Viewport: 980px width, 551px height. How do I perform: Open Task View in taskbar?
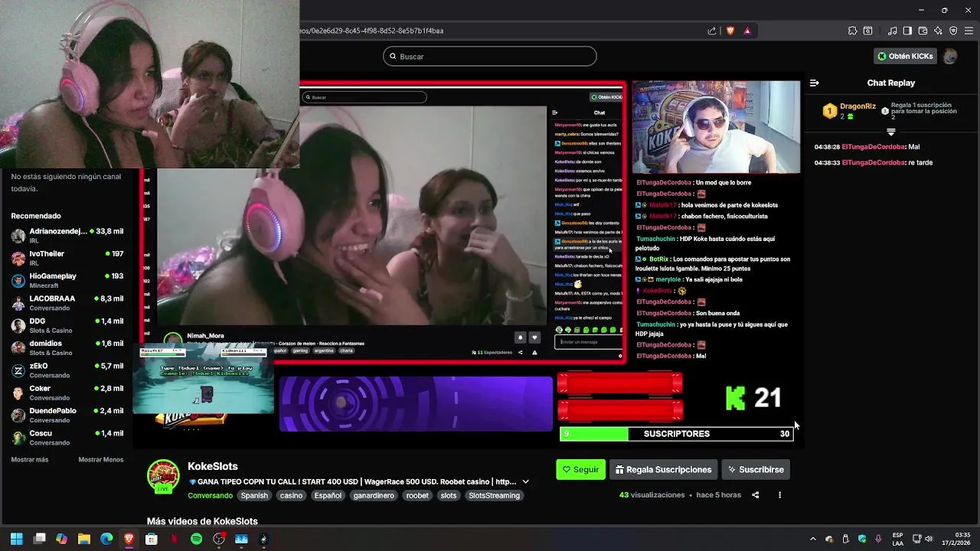40,539
